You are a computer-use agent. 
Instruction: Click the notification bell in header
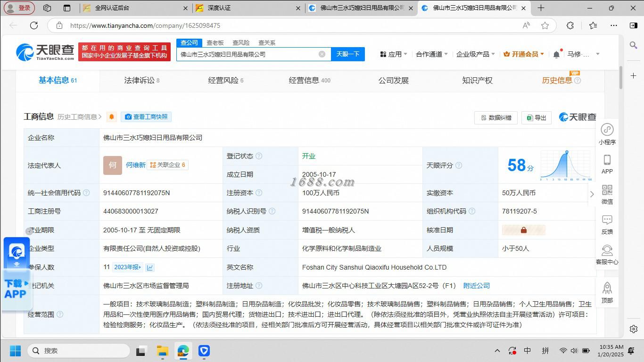556,54
